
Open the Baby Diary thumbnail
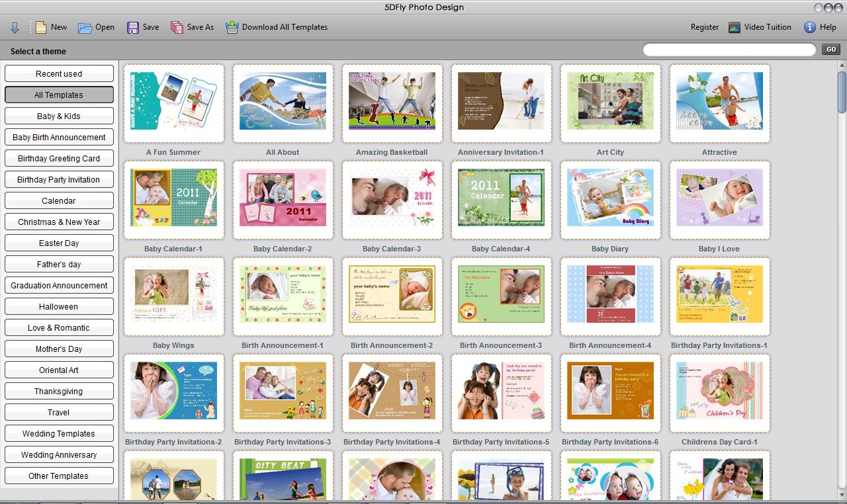[611, 200]
